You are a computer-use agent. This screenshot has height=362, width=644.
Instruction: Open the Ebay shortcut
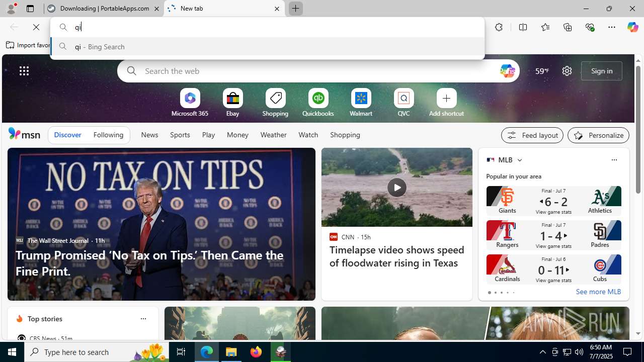pos(232,104)
